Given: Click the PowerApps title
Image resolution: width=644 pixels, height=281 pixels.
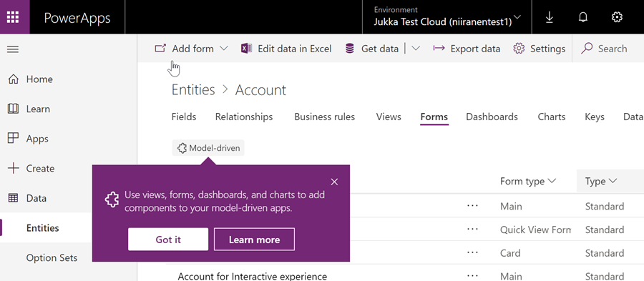Looking at the screenshot, I should [x=77, y=18].
